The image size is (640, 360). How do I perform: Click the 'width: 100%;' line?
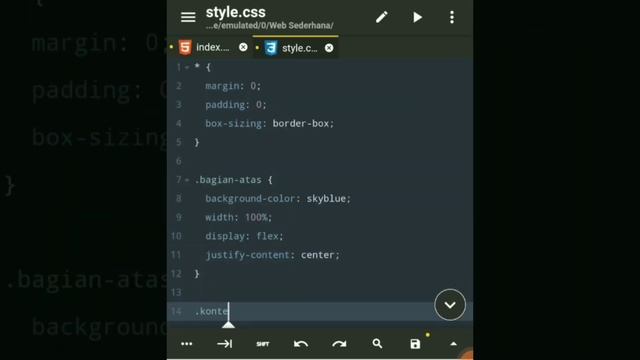pos(238,218)
